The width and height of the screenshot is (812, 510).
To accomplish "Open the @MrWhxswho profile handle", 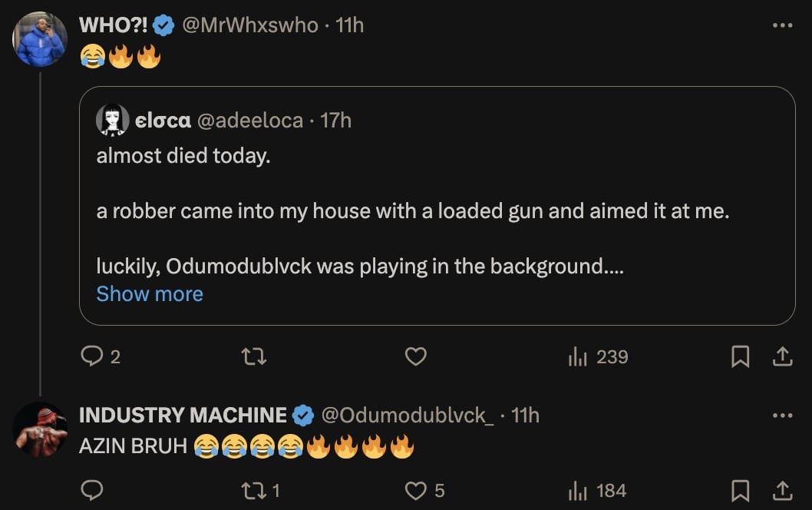I will pos(249,25).
